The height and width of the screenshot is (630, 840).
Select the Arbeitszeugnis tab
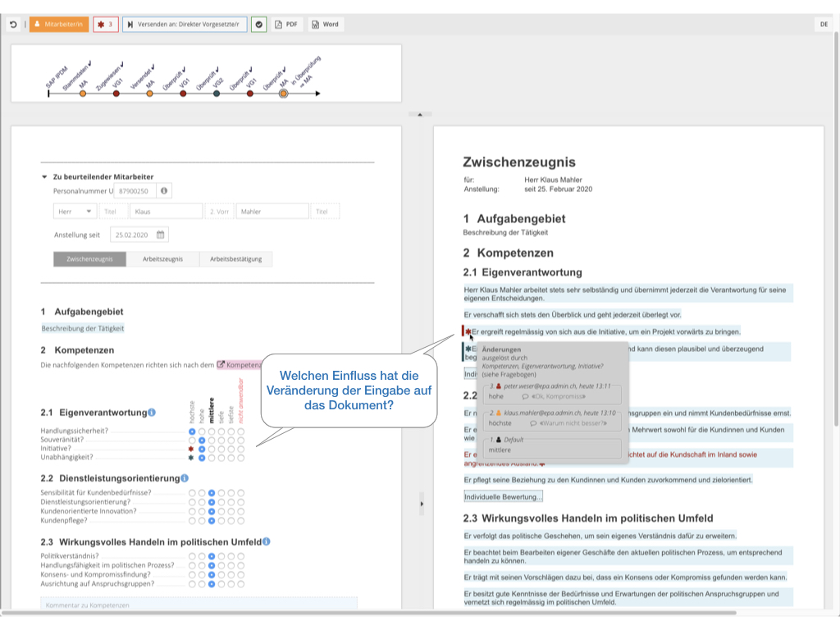163,259
